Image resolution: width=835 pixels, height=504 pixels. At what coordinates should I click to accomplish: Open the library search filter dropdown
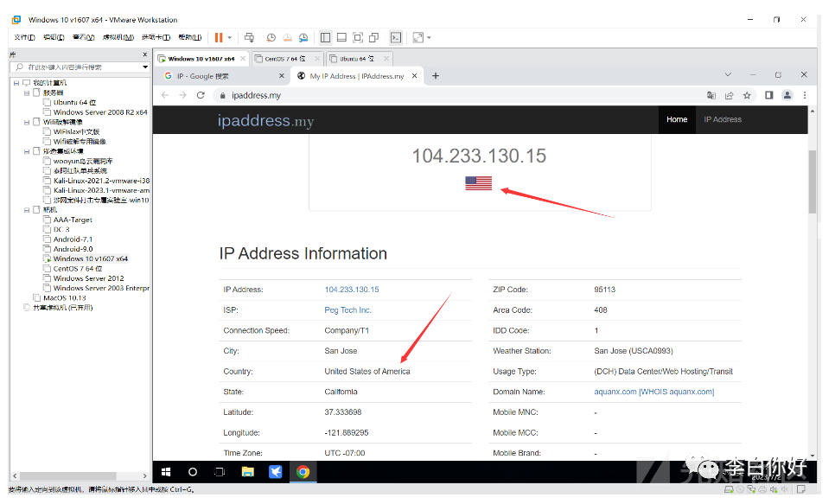tap(145, 67)
